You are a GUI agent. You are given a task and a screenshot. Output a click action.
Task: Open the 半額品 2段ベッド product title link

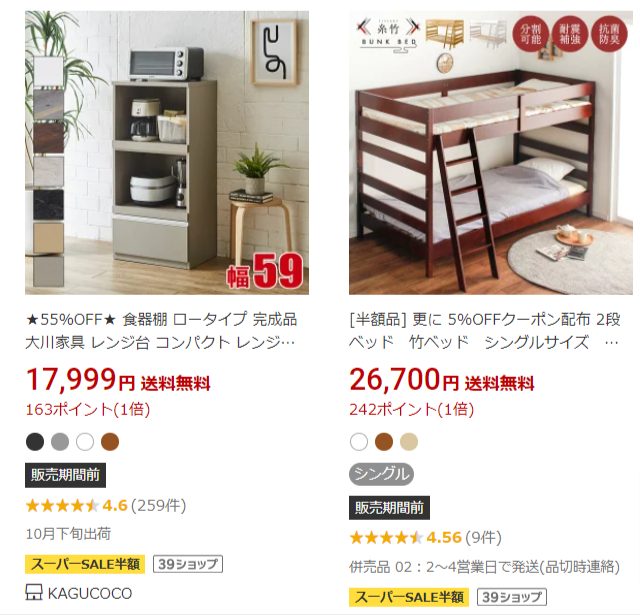pos(485,331)
